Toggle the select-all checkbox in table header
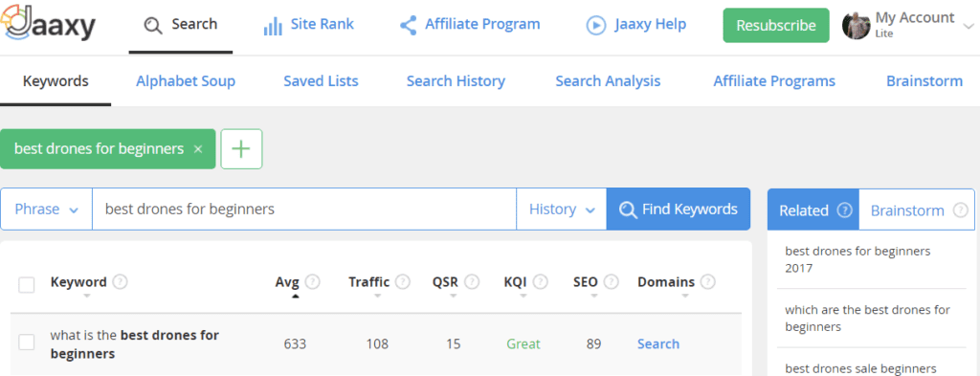The width and height of the screenshot is (980, 376). pyautogui.click(x=26, y=285)
